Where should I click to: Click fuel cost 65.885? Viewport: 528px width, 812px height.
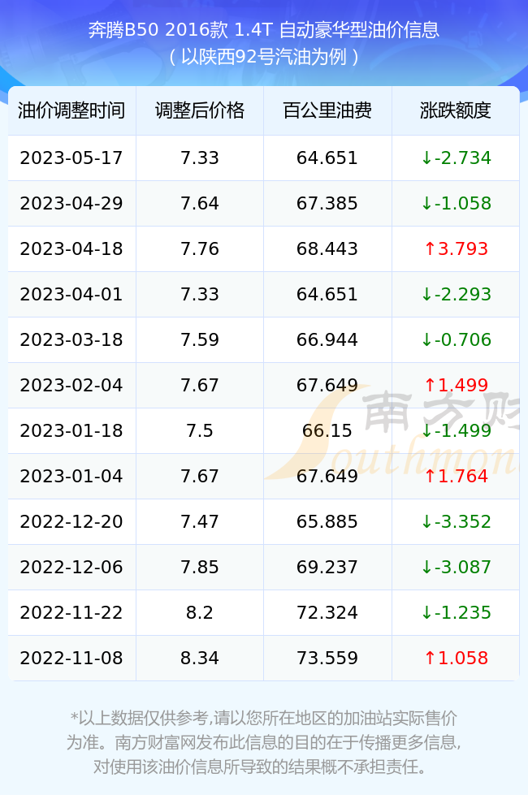[x=327, y=522]
